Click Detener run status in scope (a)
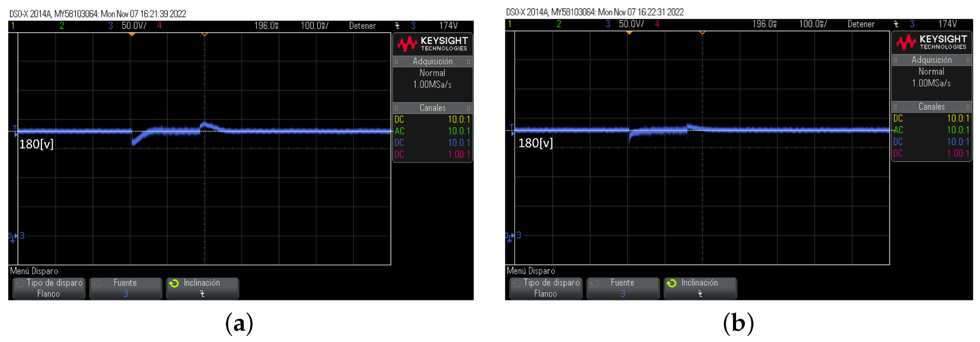 pyautogui.click(x=362, y=26)
